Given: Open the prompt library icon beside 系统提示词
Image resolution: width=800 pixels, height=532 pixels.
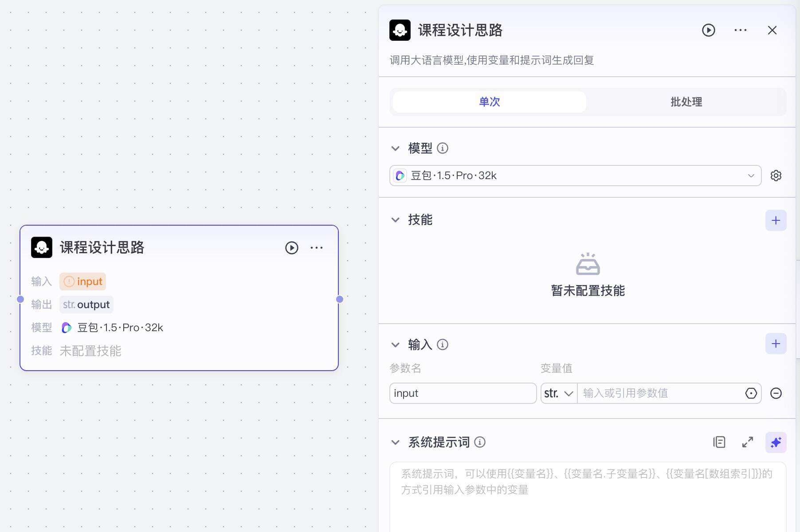Looking at the screenshot, I should [719, 442].
